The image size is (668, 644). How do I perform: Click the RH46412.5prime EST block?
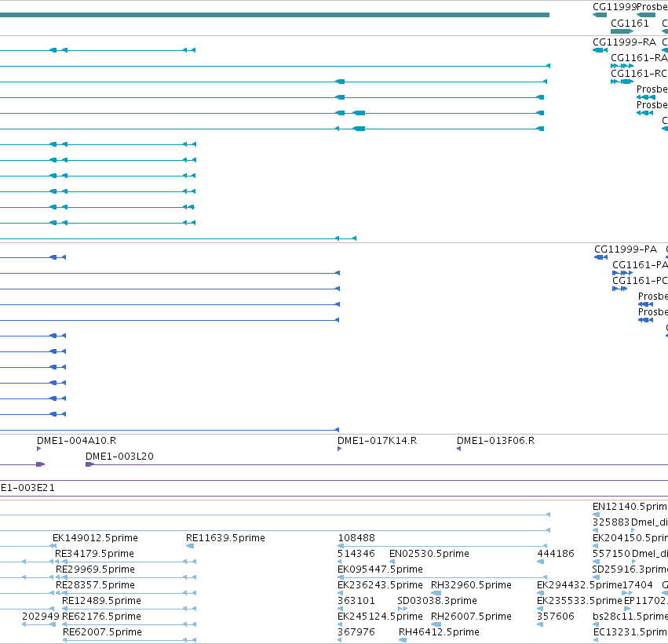coord(403,640)
